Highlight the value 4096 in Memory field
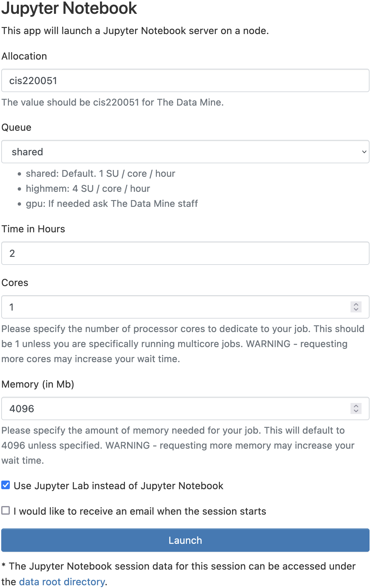The image size is (372, 588). coord(22,409)
